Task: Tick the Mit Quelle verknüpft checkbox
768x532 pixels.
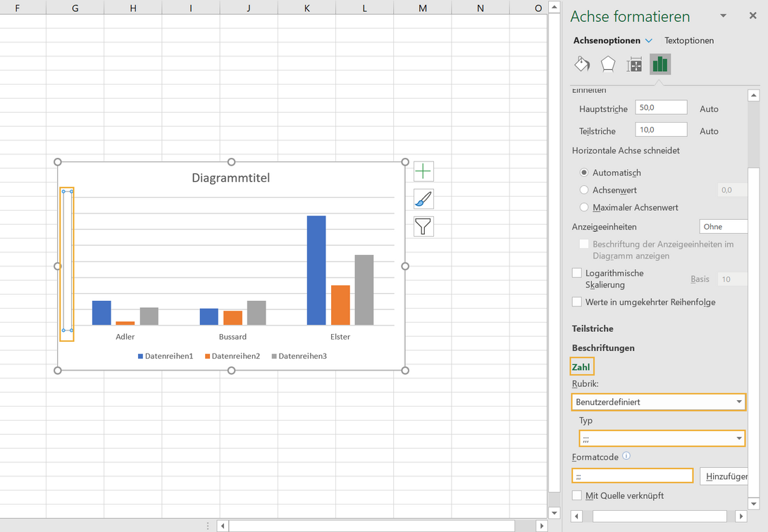Action: (577, 496)
